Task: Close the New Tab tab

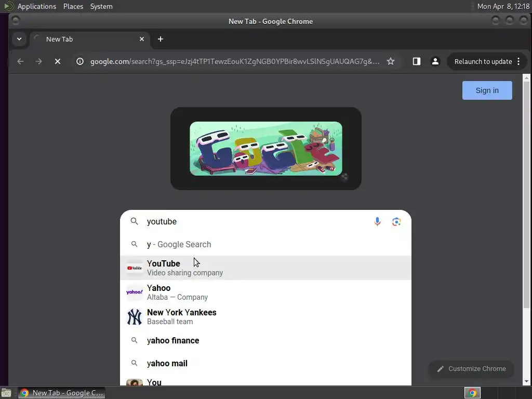Action: pos(142,39)
